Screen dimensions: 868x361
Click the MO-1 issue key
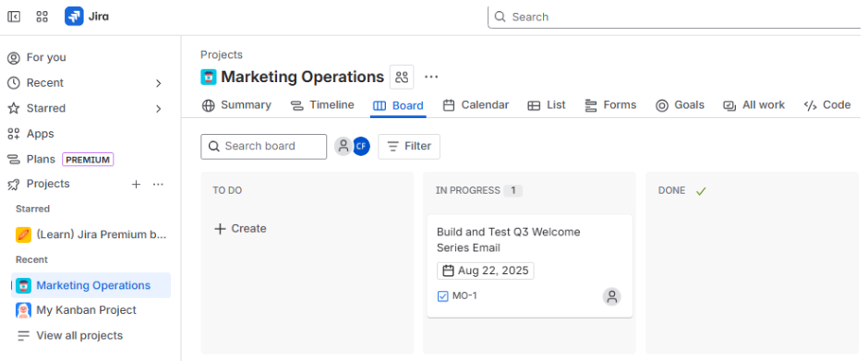(x=464, y=296)
